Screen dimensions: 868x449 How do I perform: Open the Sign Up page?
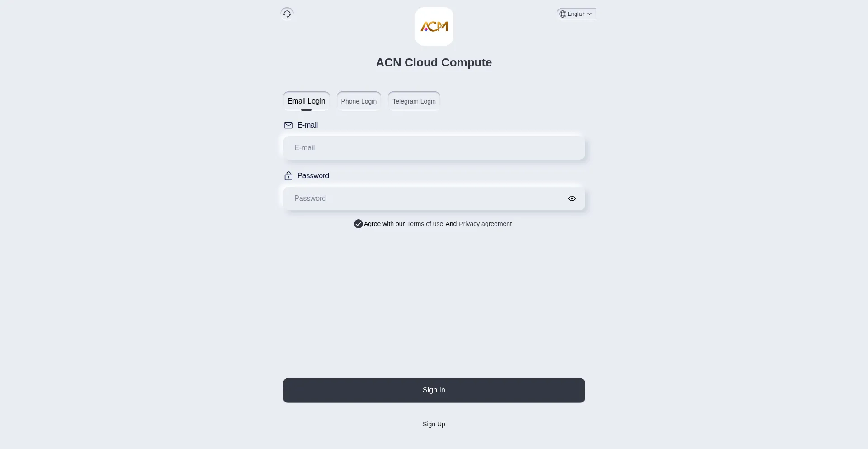434,424
